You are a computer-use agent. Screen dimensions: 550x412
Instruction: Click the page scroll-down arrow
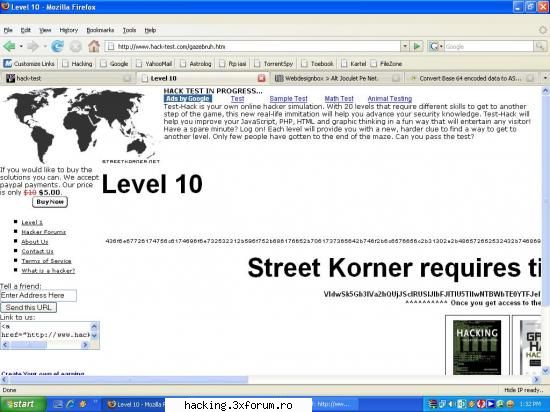[545, 371]
